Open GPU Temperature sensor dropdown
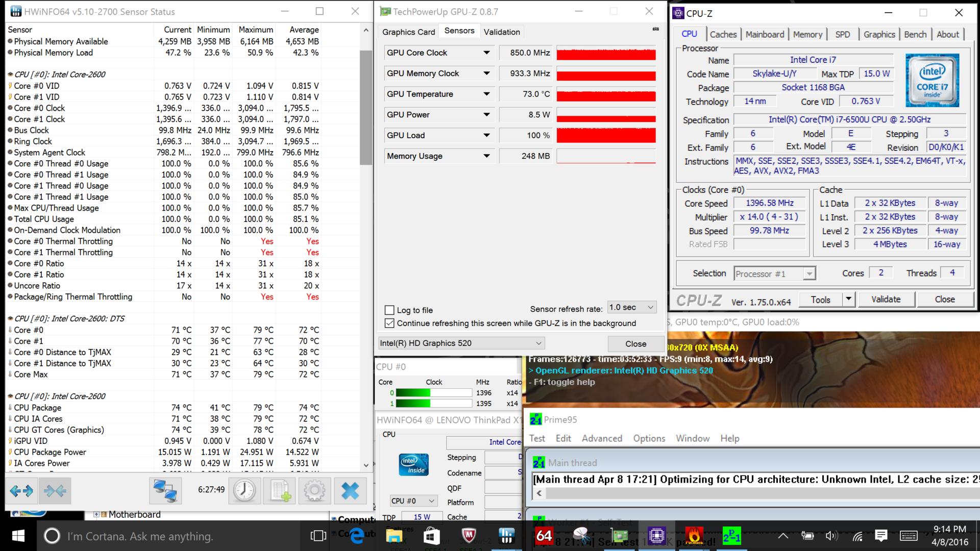 click(x=486, y=94)
